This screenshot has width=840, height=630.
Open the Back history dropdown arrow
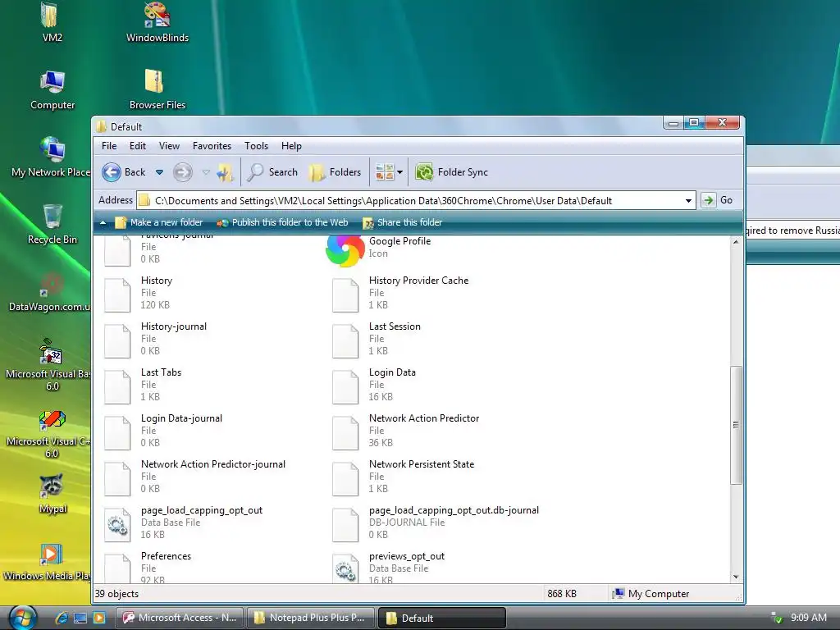(160, 172)
